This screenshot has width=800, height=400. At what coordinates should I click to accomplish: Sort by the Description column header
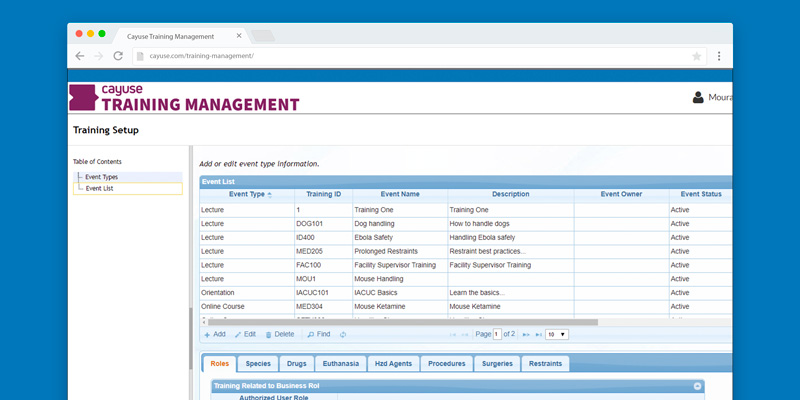(511, 194)
